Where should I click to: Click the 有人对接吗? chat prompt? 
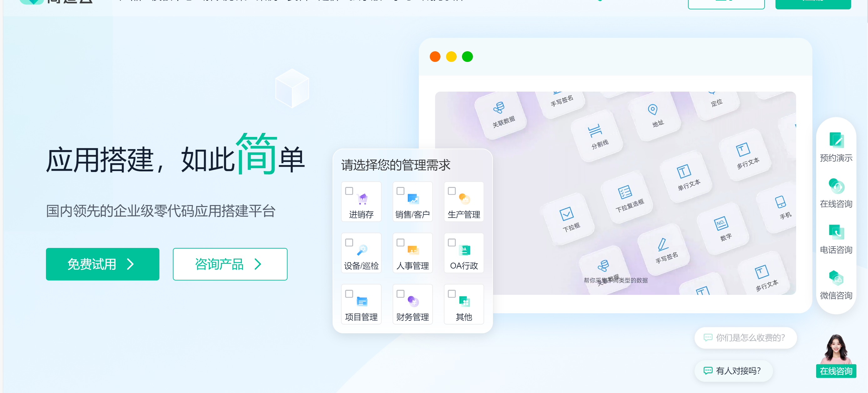pos(734,371)
